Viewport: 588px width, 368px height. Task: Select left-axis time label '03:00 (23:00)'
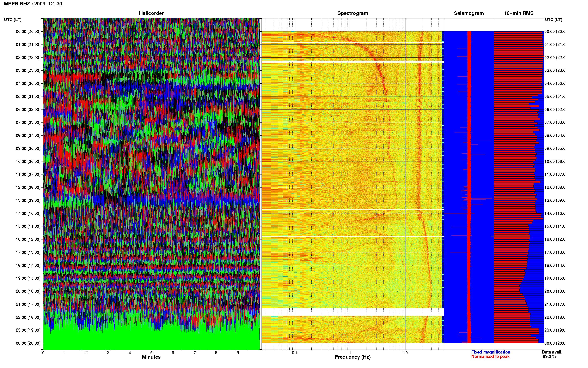[x=28, y=70]
